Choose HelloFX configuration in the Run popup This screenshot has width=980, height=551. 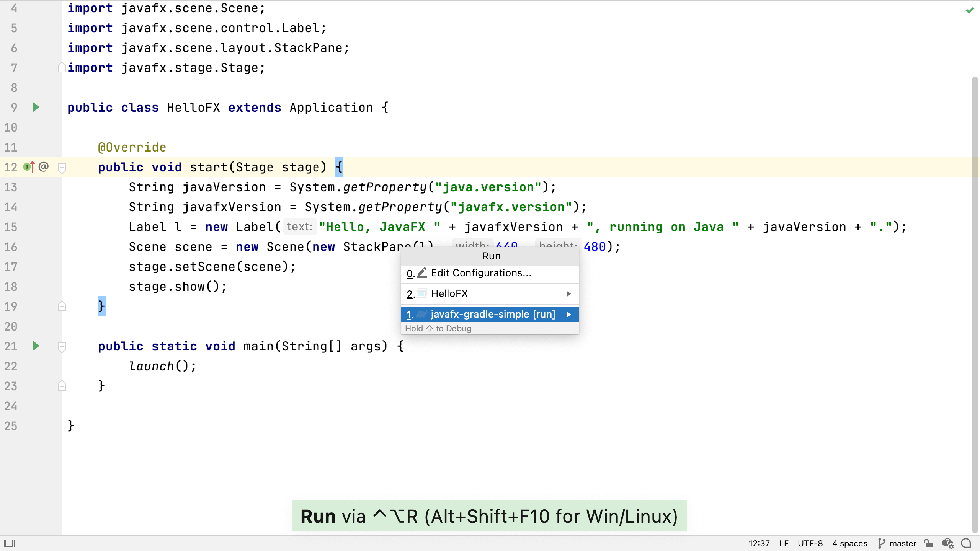click(x=490, y=294)
